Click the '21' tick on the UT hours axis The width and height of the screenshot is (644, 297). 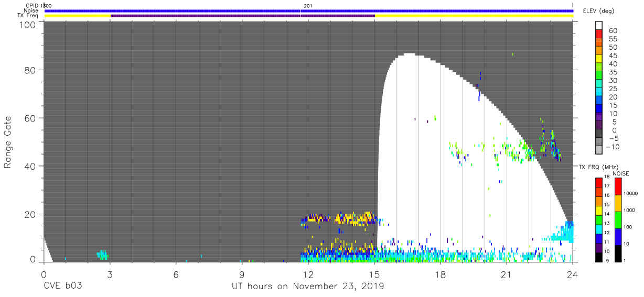tap(507, 274)
